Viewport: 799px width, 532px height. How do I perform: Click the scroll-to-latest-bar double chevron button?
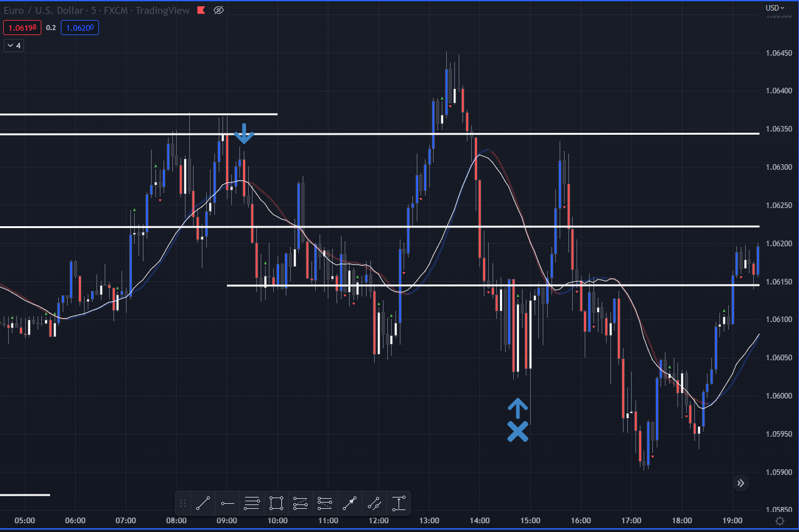point(741,482)
